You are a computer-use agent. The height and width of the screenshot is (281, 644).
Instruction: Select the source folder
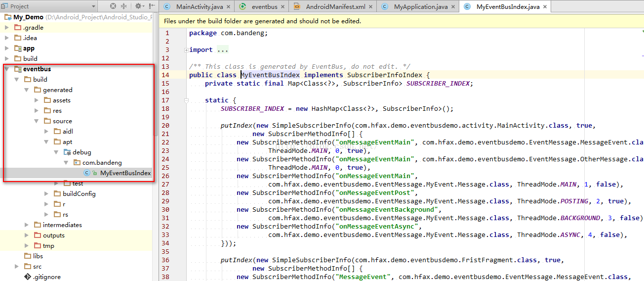coord(62,121)
